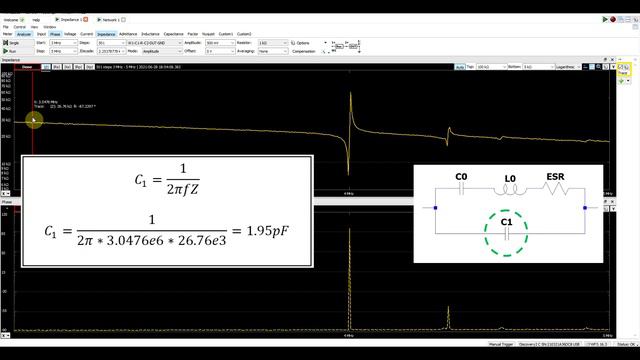Image resolution: width=640 pixels, height=360 pixels.
Task: Switch to the Help tab
Action: coord(36,20)
